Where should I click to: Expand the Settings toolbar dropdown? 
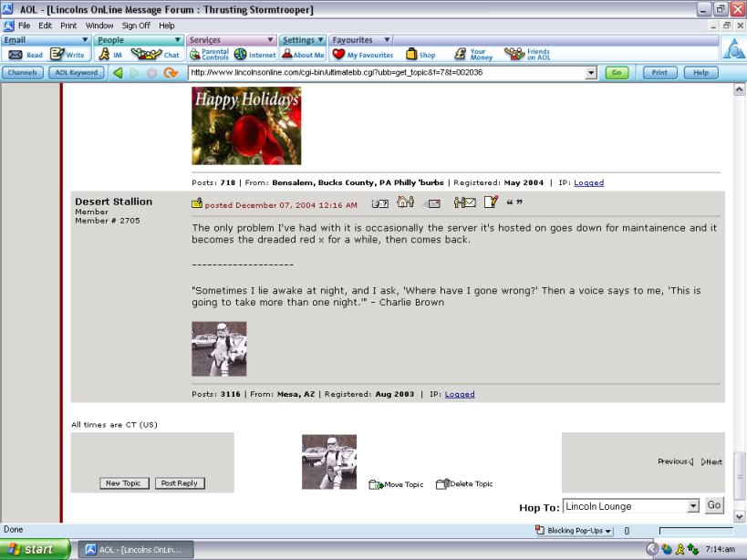[x=321, y=40]
